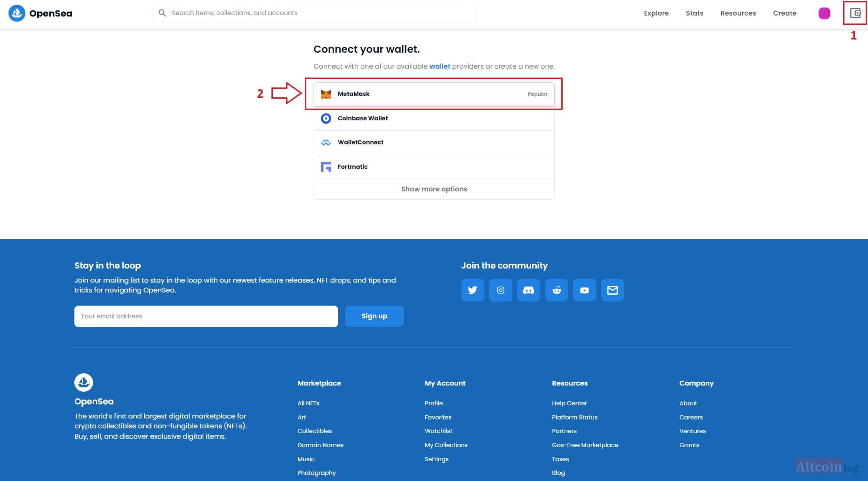Screen dimensions: 868x481
Task: Click the OpenSea logo in header
Action: [40, 13]
